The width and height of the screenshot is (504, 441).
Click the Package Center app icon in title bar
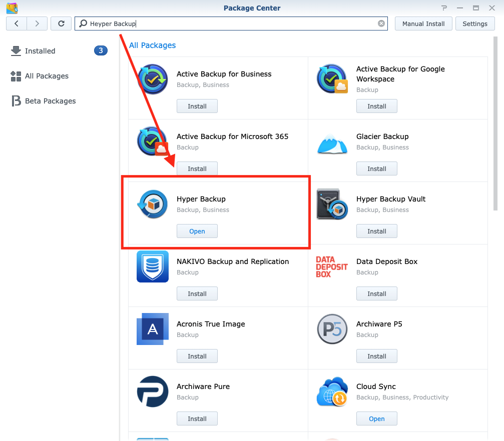coord(12,8)
